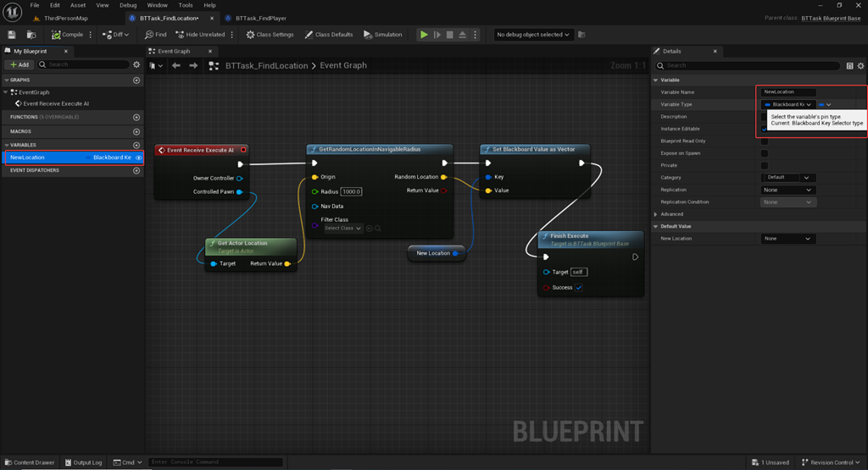Viewport: 868px width, 470px height.
Task: Toggle Success checkbox on Finish Execute
Action: coord(578,288)
